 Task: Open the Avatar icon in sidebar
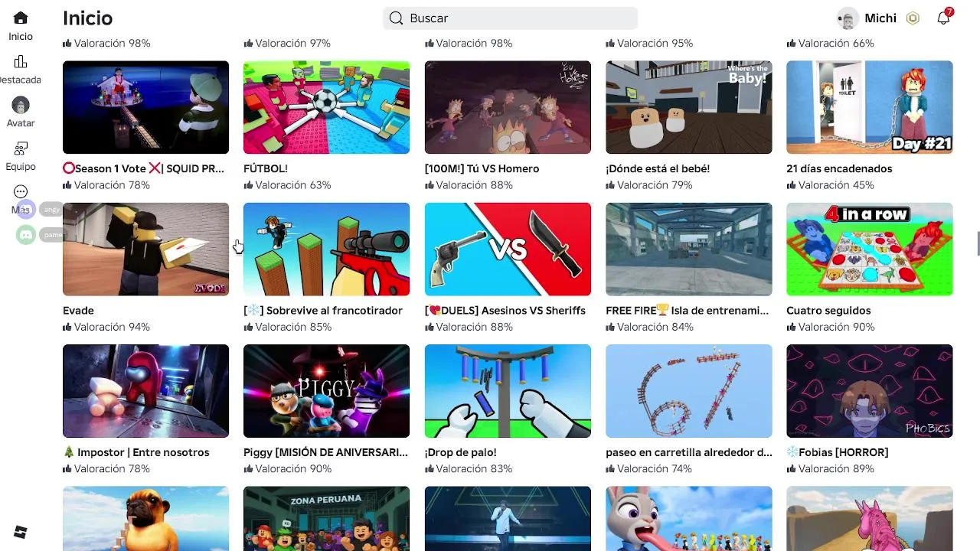click(x=21, y=105)
